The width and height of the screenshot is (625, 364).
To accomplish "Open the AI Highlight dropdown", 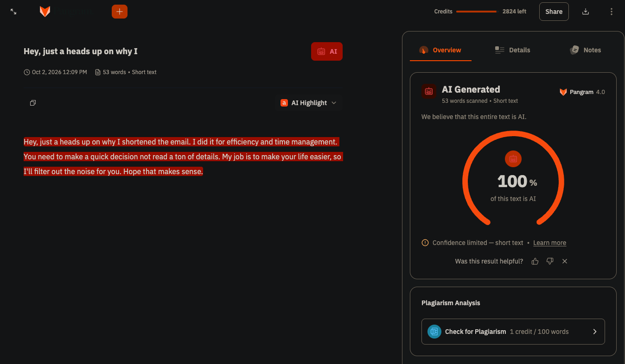I will click(309, 103).
